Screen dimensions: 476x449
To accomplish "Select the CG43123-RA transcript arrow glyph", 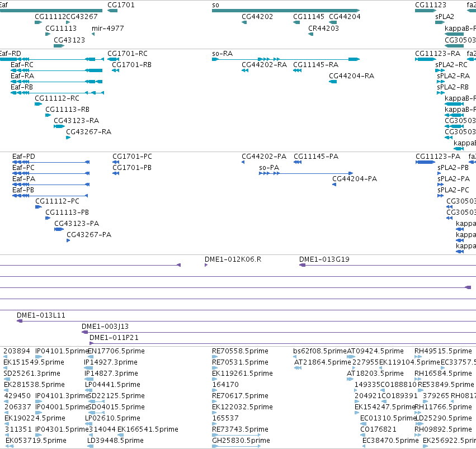I will [59, 126].
